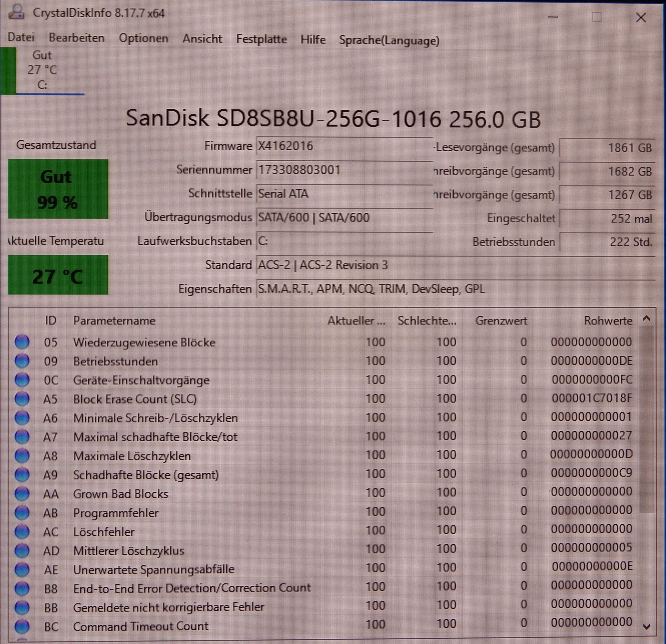
Task: Click the CrystalDiskInfo app icon in title bar
Action: tap(16, 12)
